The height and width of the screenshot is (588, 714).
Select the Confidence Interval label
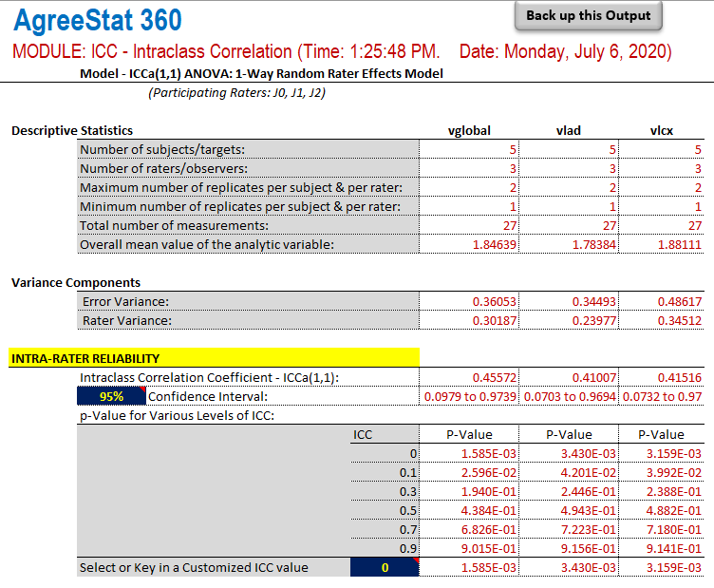tap(208, 397)
